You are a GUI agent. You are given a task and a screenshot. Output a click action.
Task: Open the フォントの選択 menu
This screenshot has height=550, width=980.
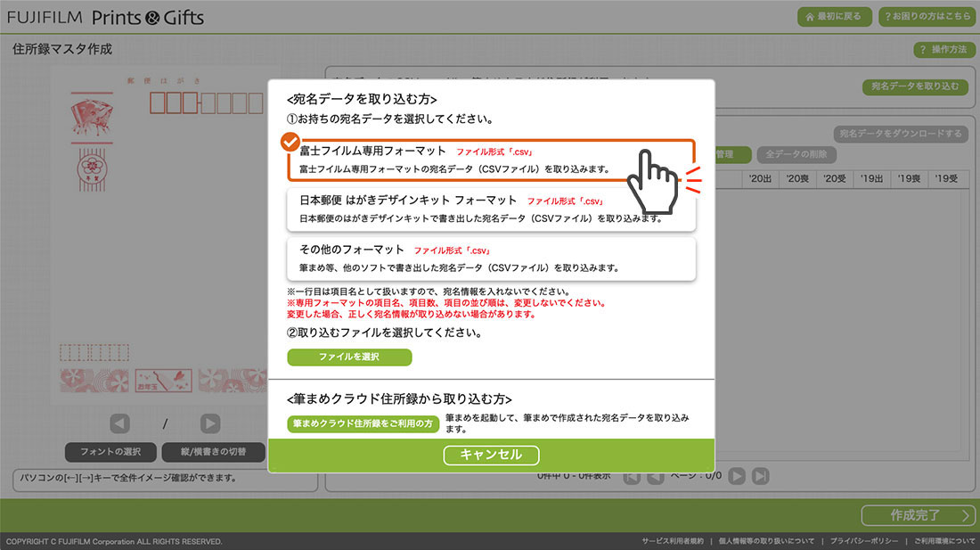coord(110,452)
